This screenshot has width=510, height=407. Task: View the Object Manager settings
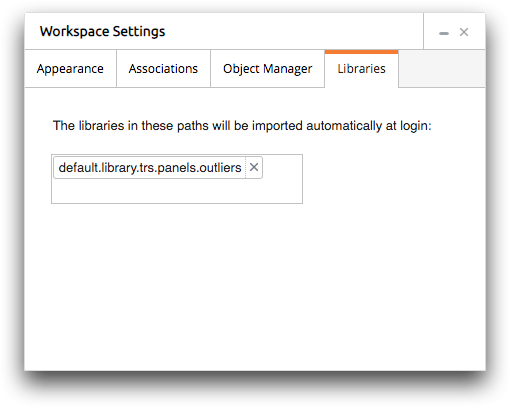pyautogui.click(x=267, y=69)
